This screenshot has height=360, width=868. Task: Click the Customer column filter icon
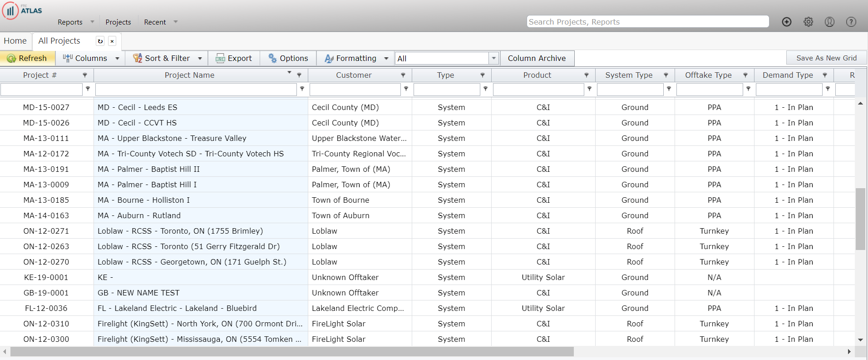coord(403,75)
